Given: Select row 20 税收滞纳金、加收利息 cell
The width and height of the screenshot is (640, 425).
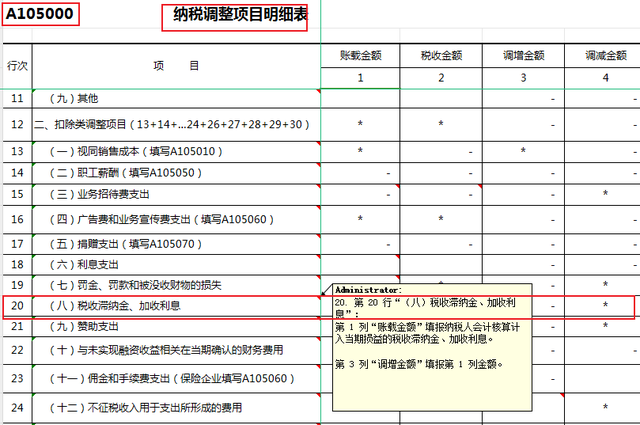Looking at the screenshot, I should tap(176, 305).
